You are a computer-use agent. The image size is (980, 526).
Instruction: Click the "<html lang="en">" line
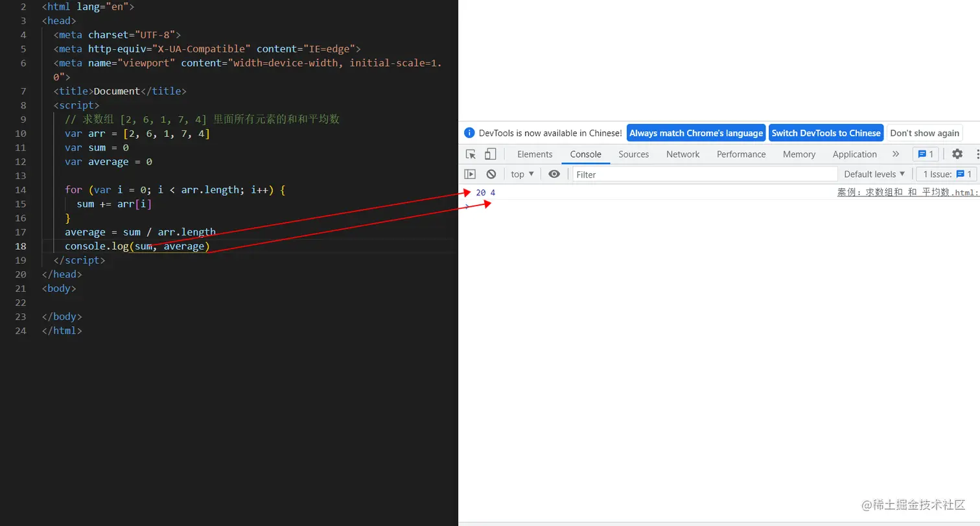coord(87,7)
